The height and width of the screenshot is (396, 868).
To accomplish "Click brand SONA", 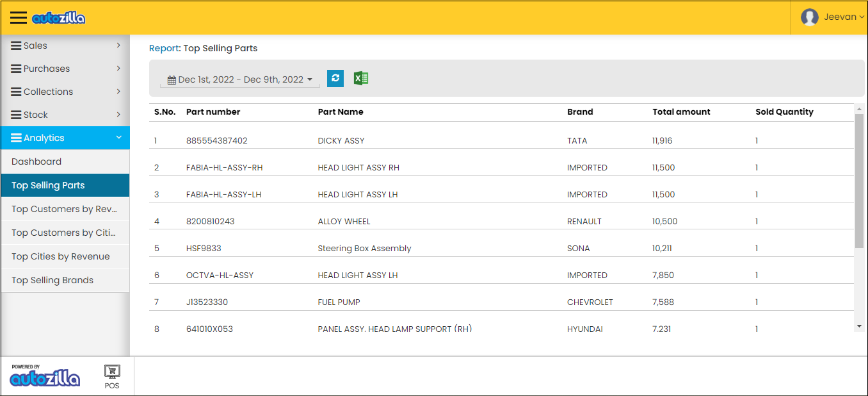I will 579,248.
